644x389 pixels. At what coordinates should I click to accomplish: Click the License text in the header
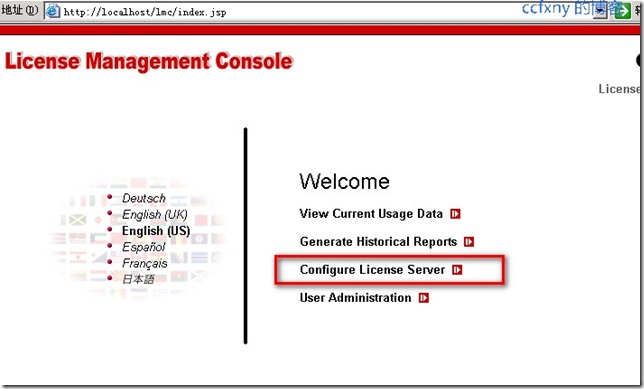pyautogui.click(x=619, y=89)
